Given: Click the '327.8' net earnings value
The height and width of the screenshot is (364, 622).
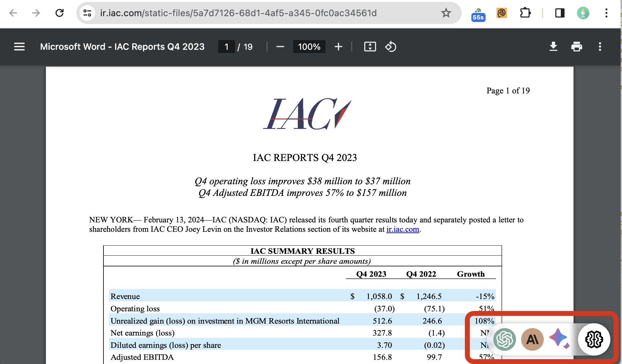Looking at the screenshot, I should (x=382, y=333).
